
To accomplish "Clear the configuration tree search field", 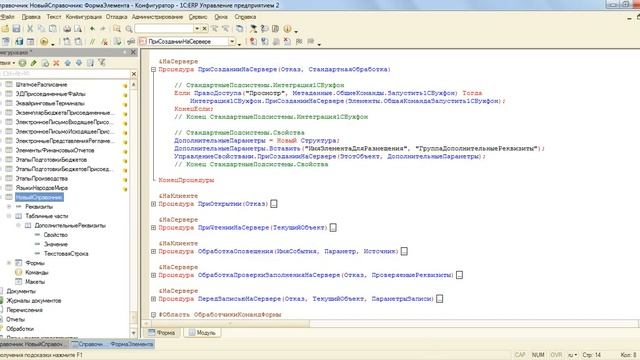I will tap(134, 74).
